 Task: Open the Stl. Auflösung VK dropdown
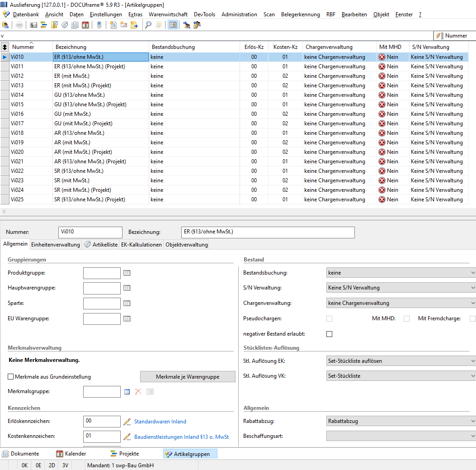401,375
